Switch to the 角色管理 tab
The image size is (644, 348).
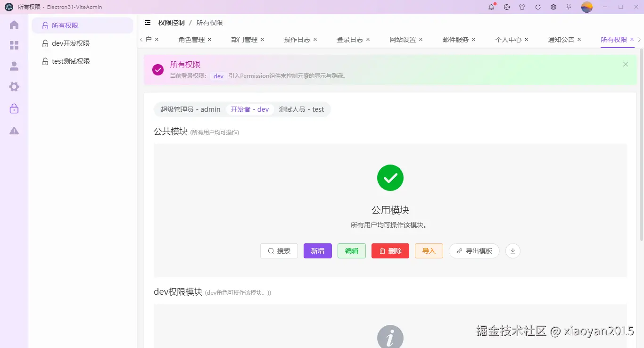[191, 40]
